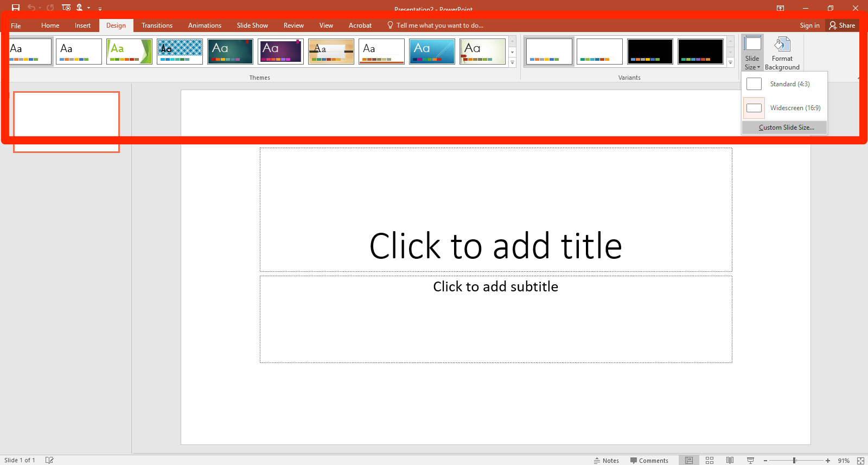The height and width of the screenshot is (465, 868).
Task: Apply the dark teal Ion theme
Action: 230,52
